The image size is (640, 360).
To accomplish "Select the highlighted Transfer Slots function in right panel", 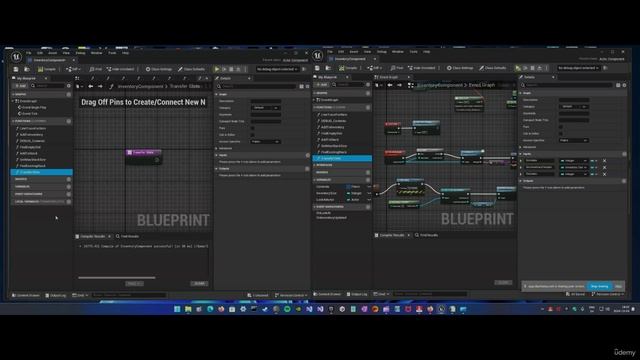I will (x=342, y=158).
